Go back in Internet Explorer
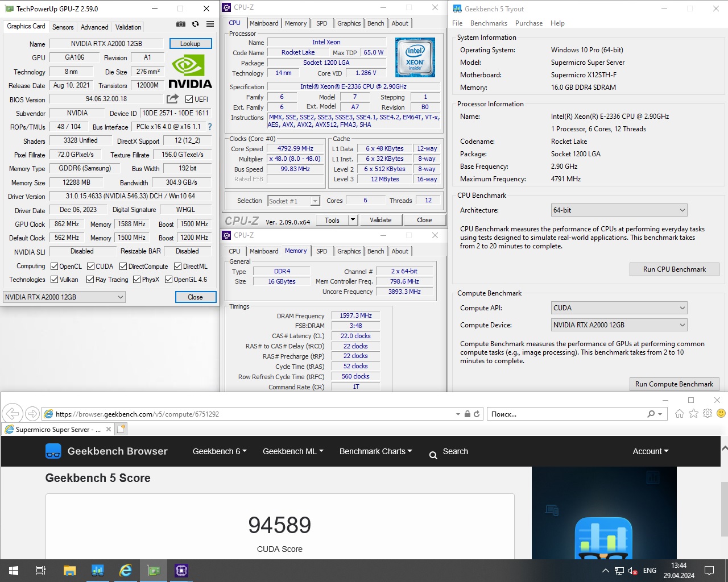Screen dimensions: 728x582 [x=13, y=413]
